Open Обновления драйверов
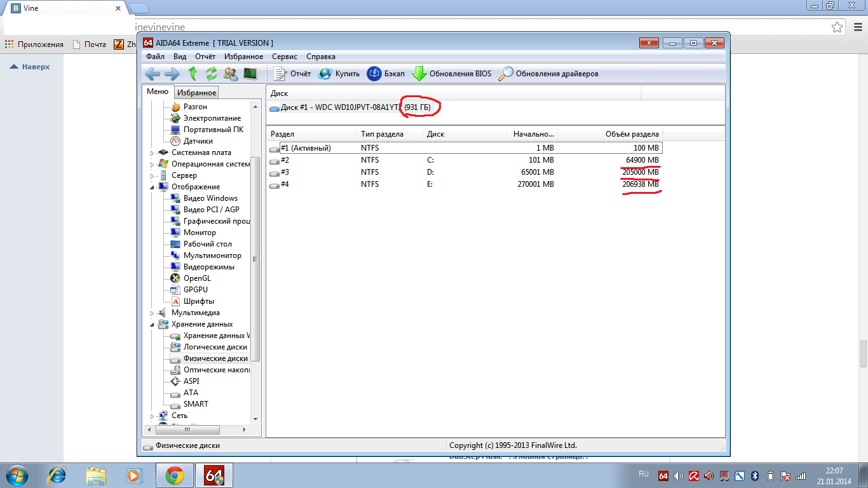Image resolution: width=868 pixels, height=488 pixels. [x=548, y=74]
